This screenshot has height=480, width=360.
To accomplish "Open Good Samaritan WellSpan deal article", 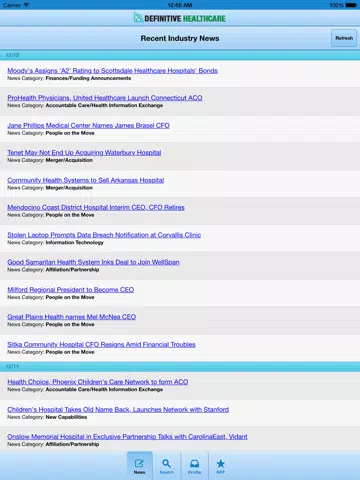I will 93,262.
